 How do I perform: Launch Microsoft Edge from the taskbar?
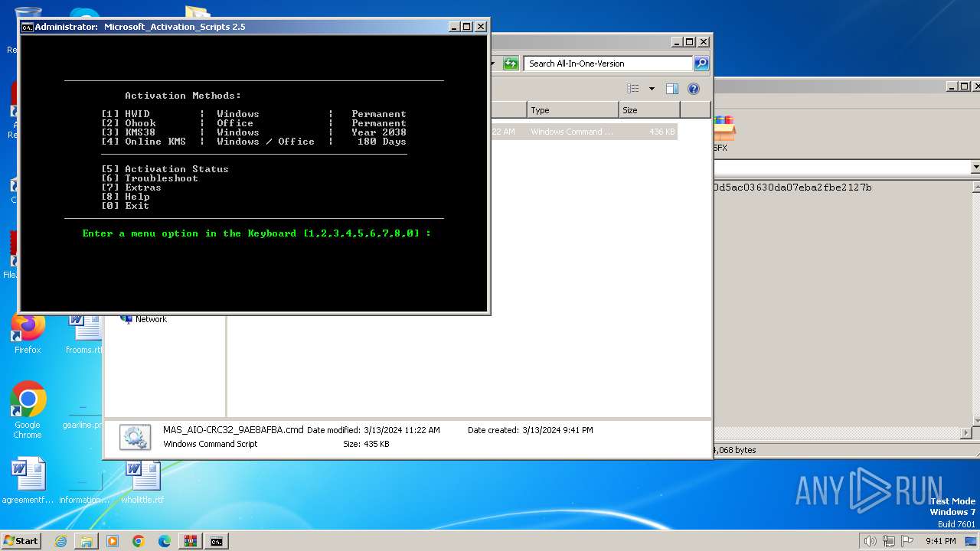click(x=165, y=541)
